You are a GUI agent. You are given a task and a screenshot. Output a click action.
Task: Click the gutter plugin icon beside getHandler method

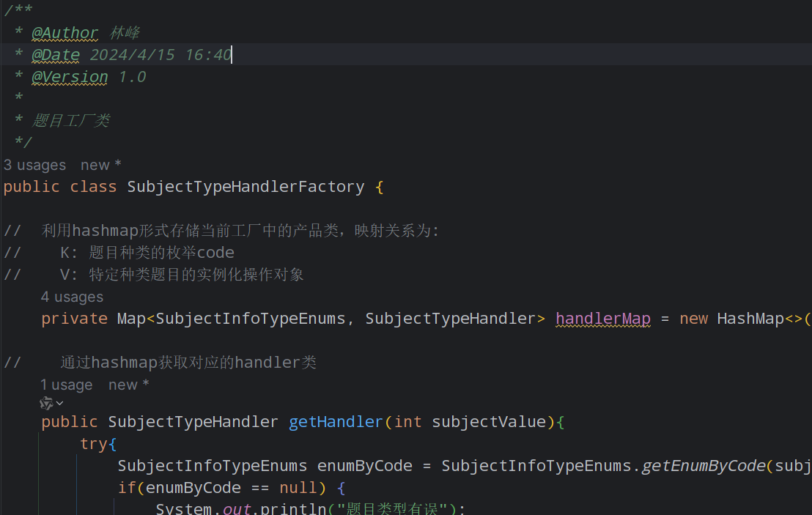tap(45, 402)
